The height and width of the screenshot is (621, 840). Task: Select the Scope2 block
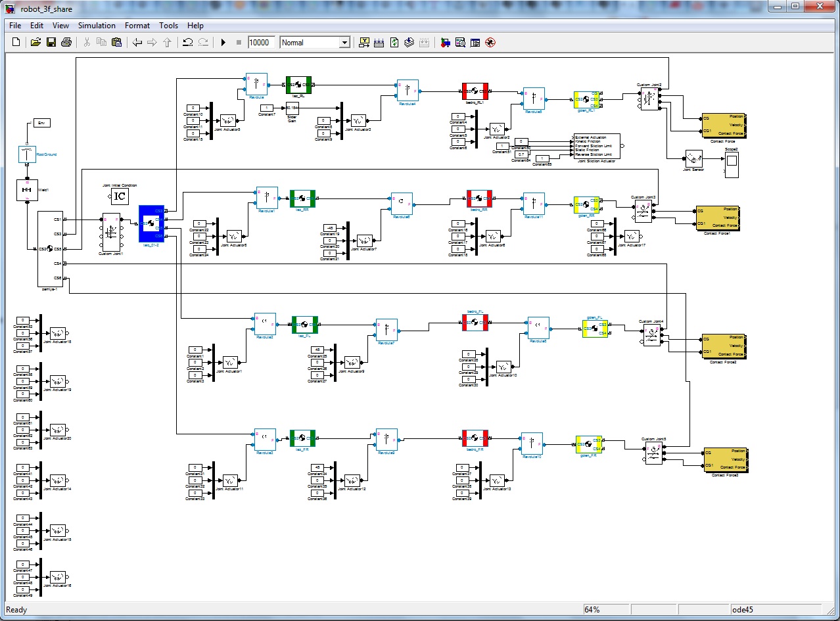pyautogui.click(x=731, y=165)
